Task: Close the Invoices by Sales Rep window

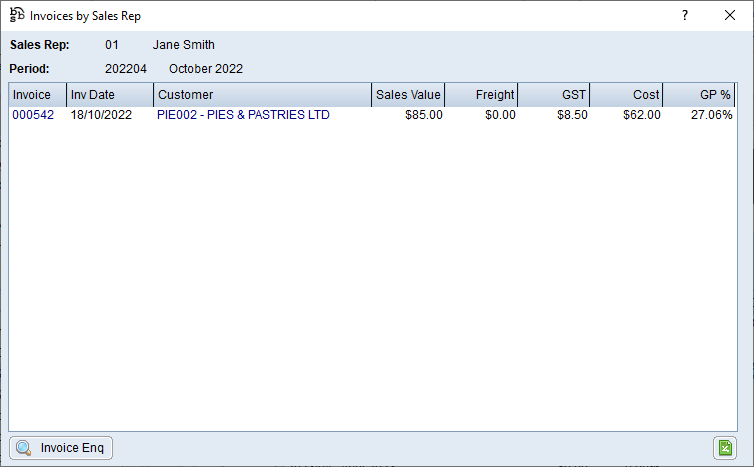Action: 730,16
